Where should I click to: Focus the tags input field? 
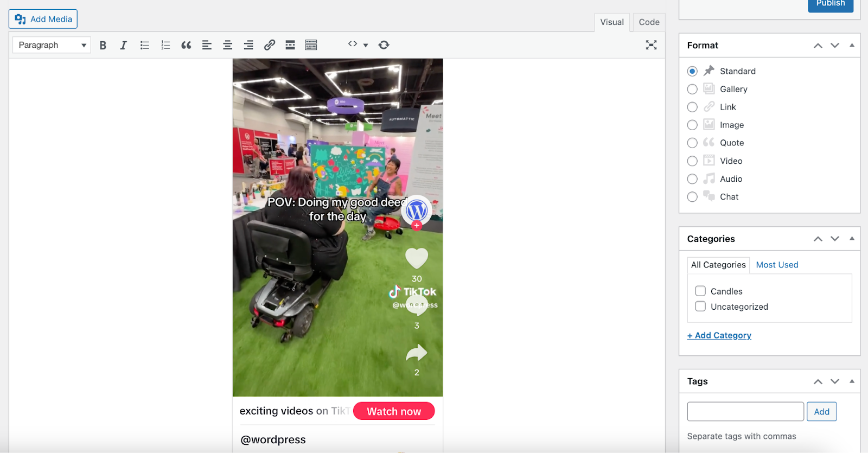click(x=745, y=412)
